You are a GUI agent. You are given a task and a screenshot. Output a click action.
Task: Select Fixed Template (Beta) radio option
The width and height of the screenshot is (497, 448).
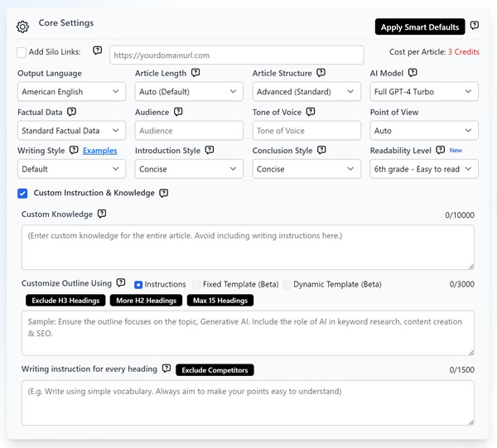196,285
